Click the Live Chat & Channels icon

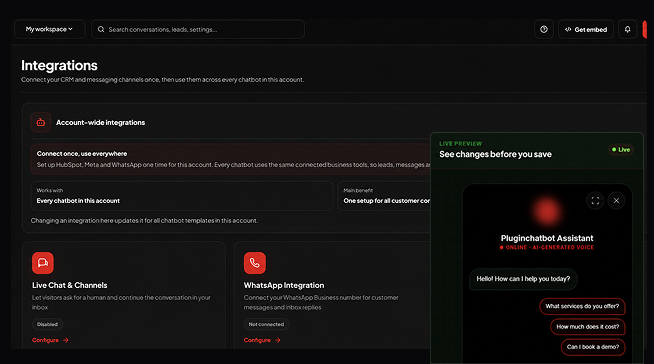coord(43,263)
